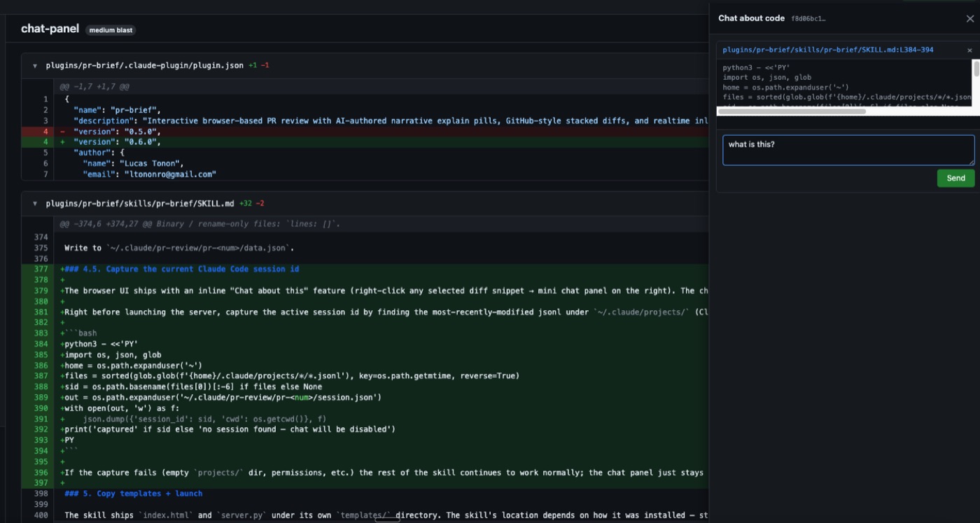
Task: Click the chat-panel section heading
Action: 50,29
